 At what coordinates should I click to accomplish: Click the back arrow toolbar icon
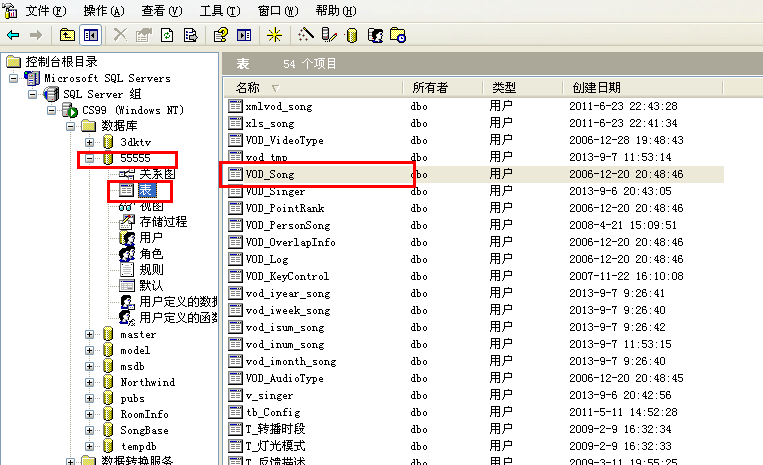point(13,35)
